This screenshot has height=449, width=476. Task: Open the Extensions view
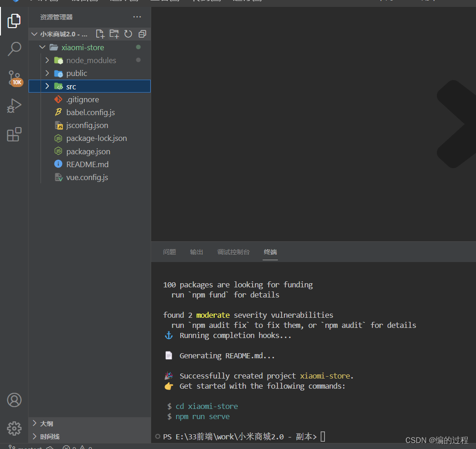14,134
